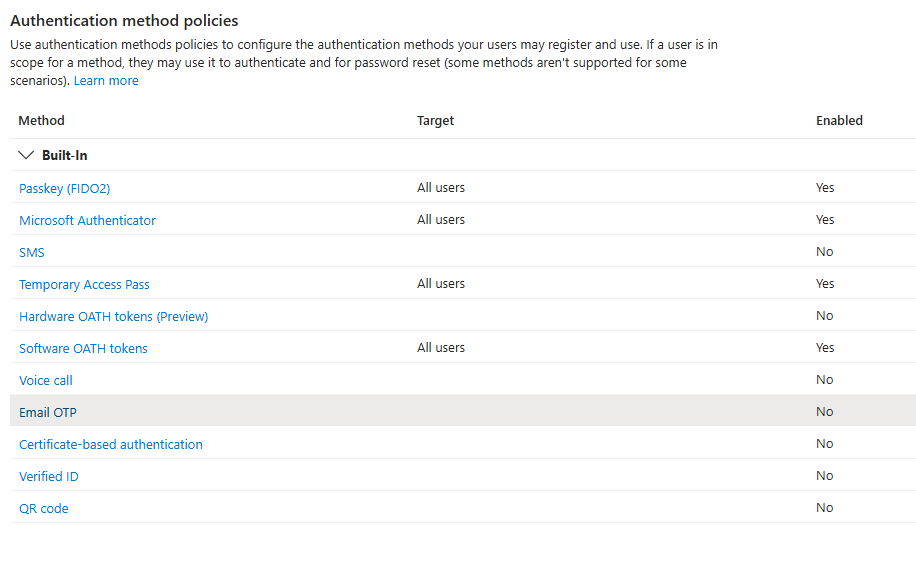This screenshot has height=561, width=916.
Task: Click the No value in QR code row
Action: [x=824, y=508]
